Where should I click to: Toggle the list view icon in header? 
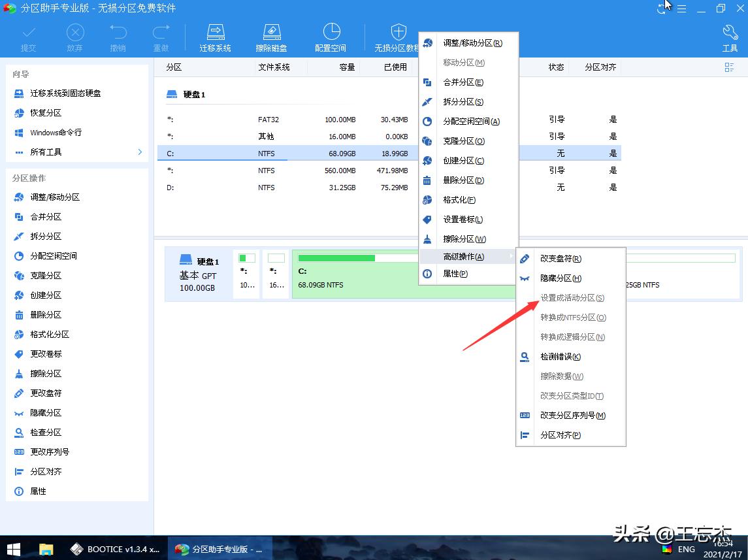pyautogui.click(x=729, y=67)
